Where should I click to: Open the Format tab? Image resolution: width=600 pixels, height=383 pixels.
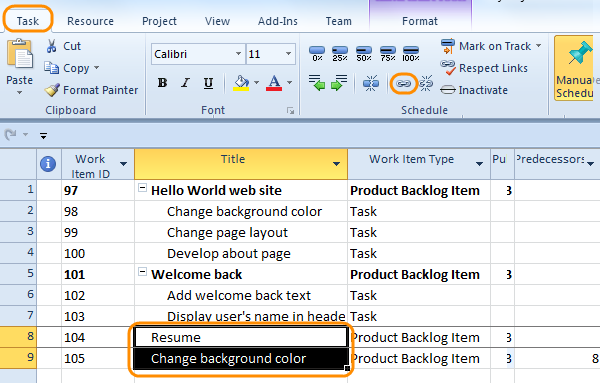pos(420,21)
